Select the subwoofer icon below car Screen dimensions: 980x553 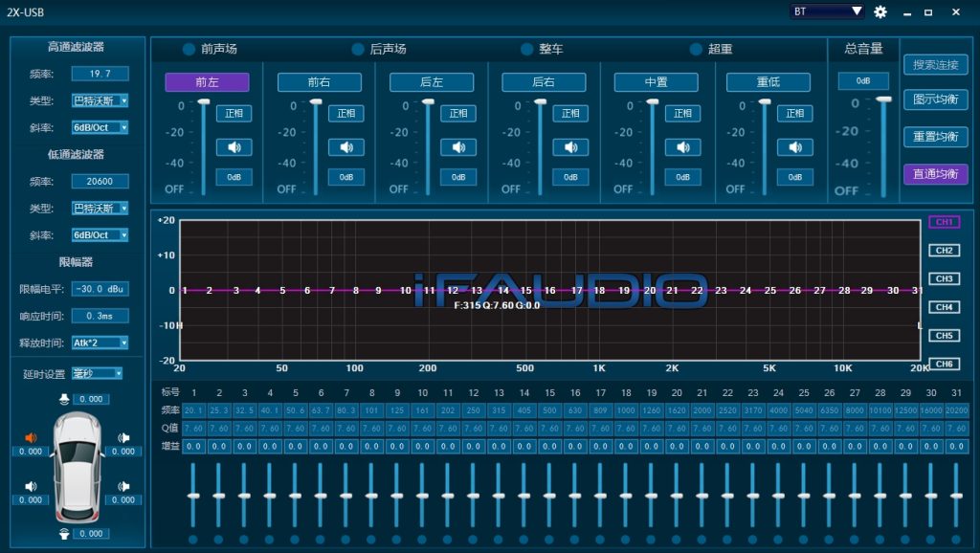click(64, 534)
